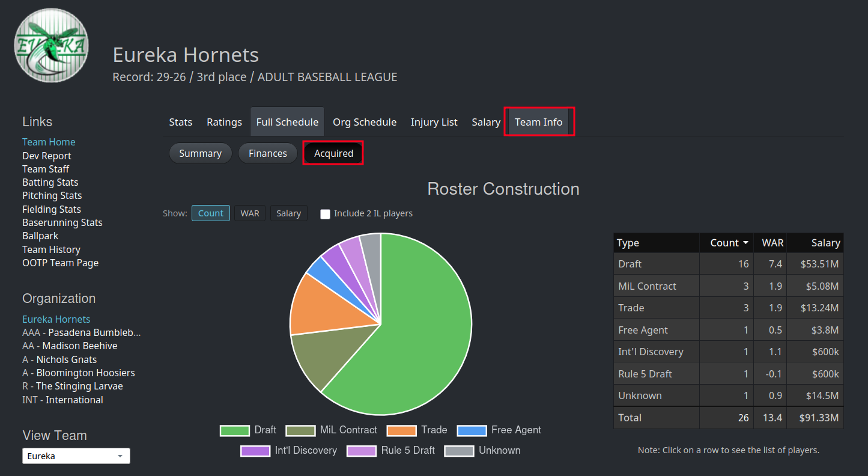The width and height of the screenshot is (868, 476).
Task: Open the Ballpark link
Action: pos(40,236)
